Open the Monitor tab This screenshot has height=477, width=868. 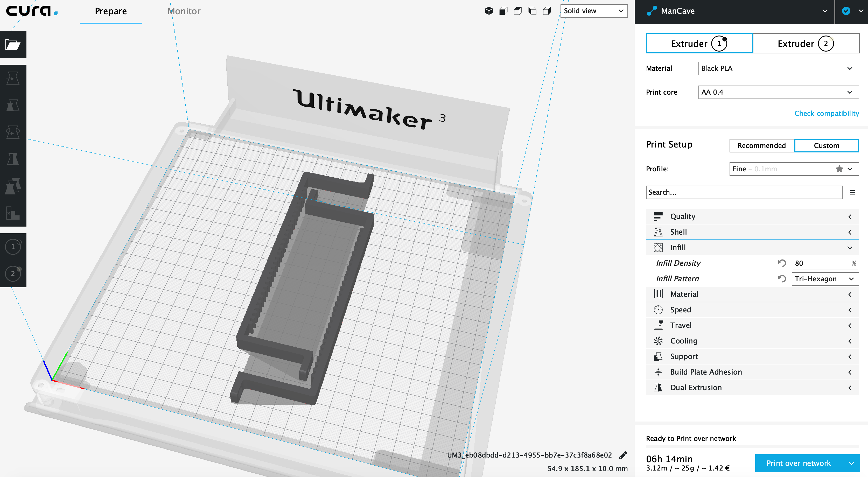[x=184, y=11]
